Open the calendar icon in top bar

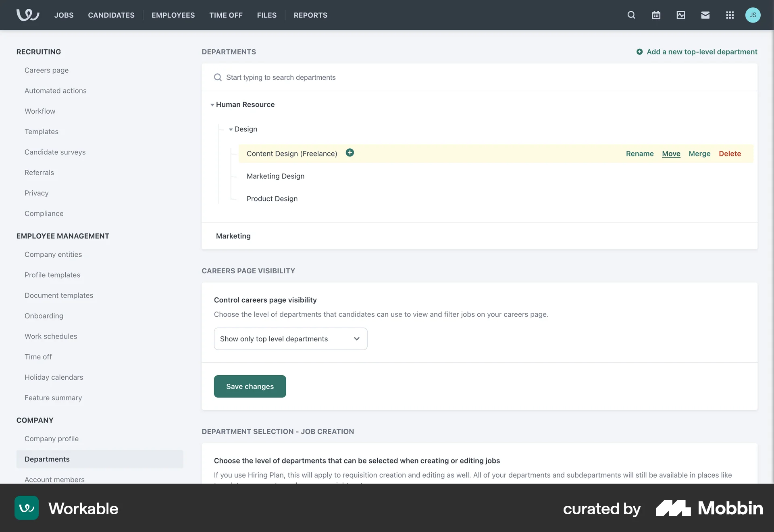[656, 15]
